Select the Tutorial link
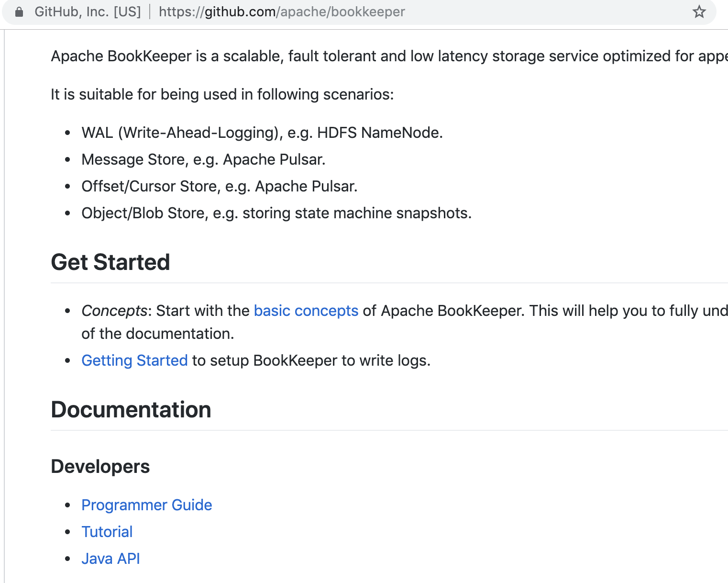Screen dimensions: 728x583 coord(107,531)
